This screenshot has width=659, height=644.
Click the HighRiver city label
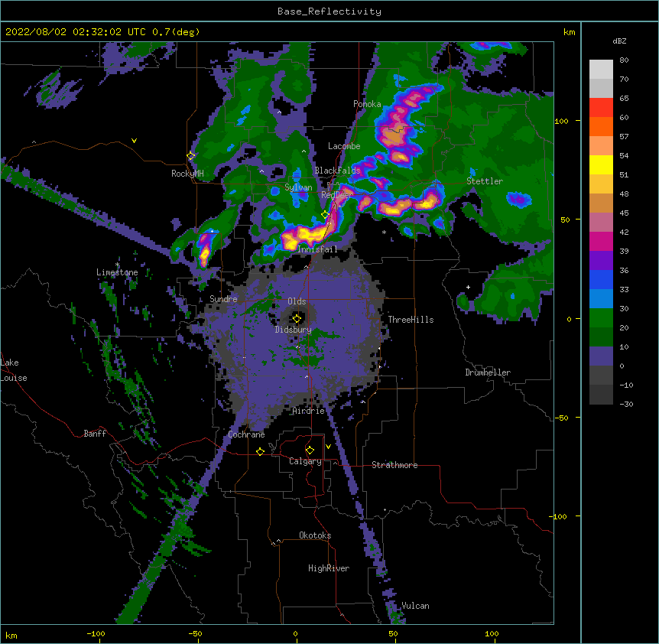coord(329,568)
